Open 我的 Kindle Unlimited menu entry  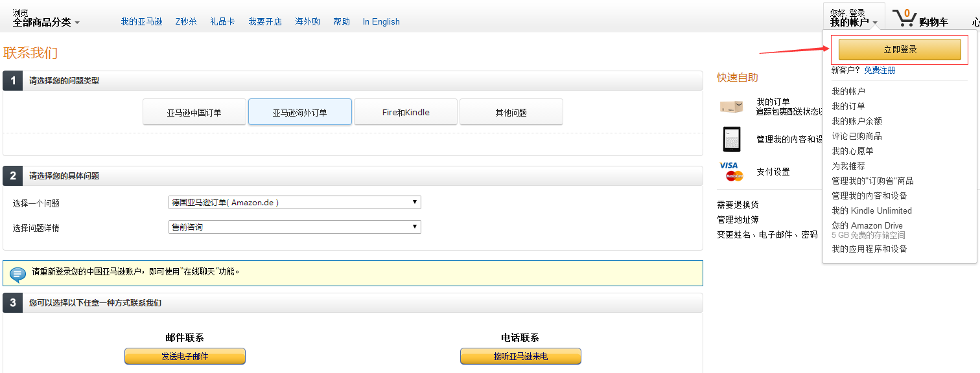(872, 210)
